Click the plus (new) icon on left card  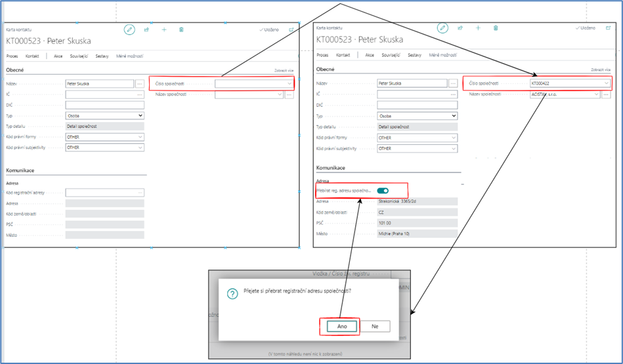point(164,30)
